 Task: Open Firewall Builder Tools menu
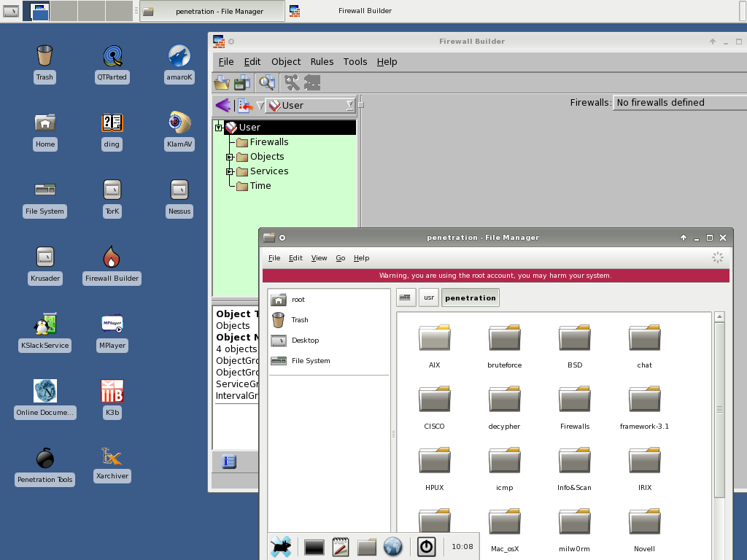click(355, 62)
